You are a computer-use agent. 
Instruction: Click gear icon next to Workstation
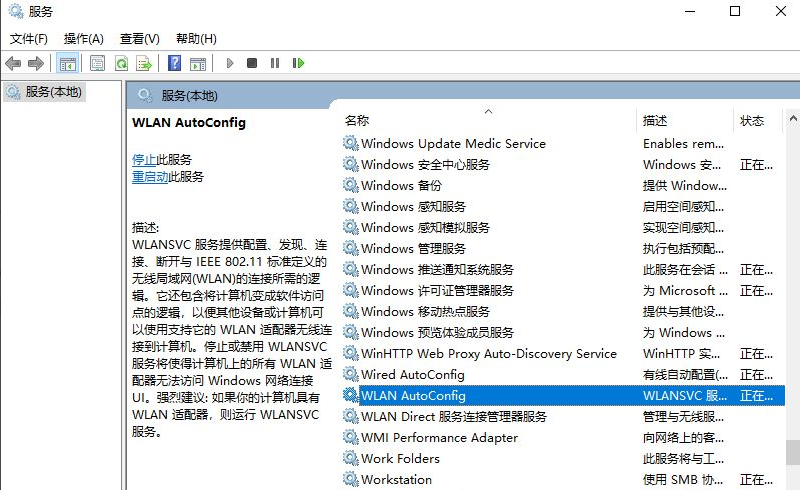coord(351,479)
